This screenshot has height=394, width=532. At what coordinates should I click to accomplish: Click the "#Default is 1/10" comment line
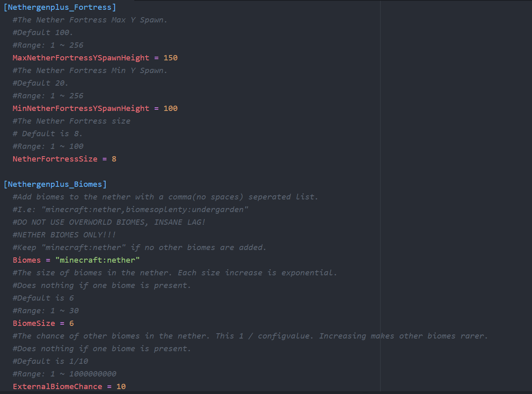[x=50, y=361]
